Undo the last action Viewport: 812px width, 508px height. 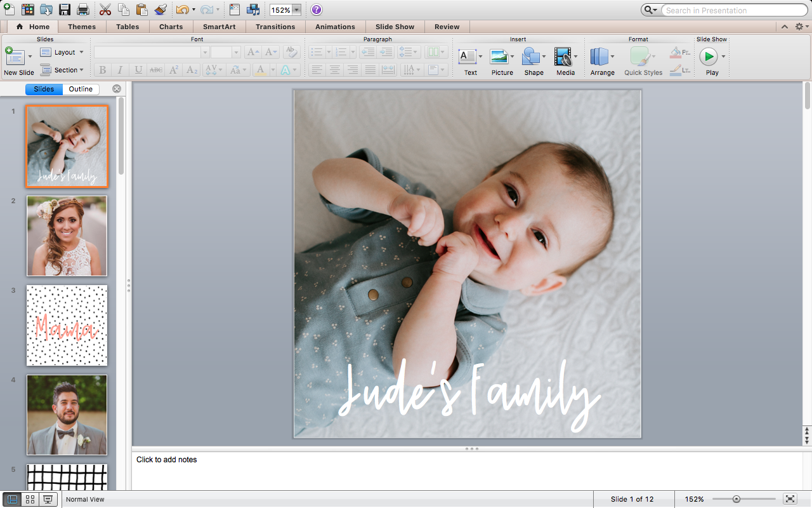click(x=182, y=10)
